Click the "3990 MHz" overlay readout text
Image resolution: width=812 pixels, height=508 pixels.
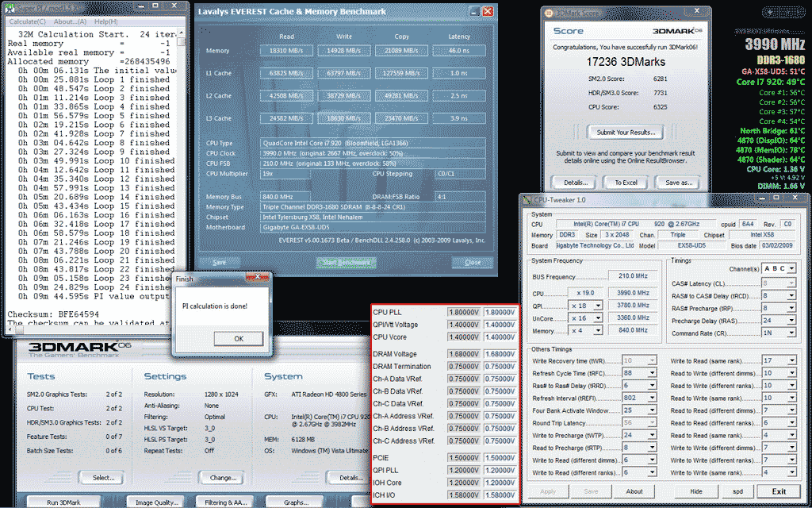776,44
